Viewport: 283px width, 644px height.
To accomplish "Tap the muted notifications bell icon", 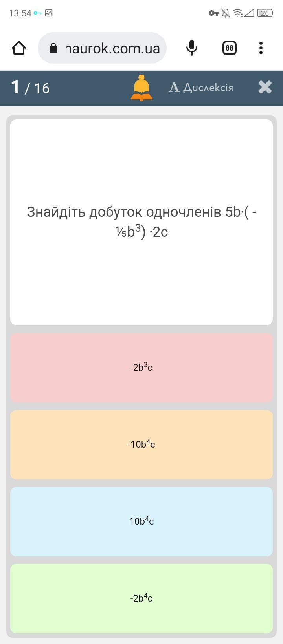I will (x=226, y=13).
